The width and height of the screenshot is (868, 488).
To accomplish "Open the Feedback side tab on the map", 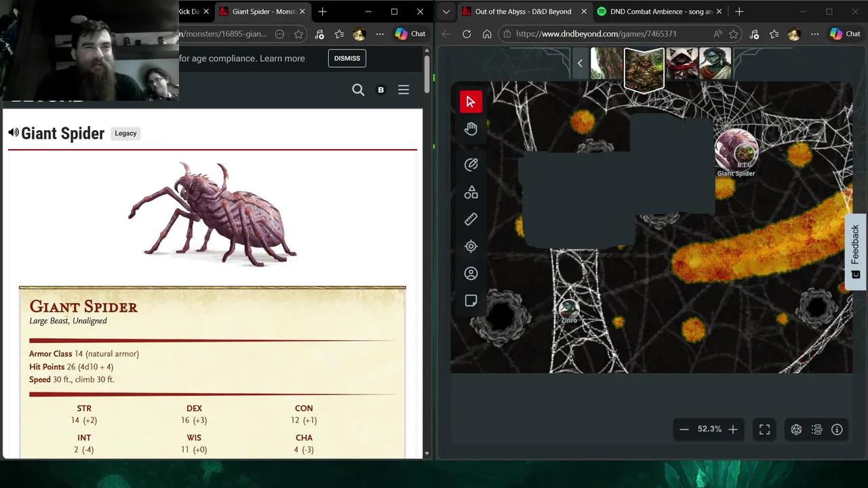I will (856, 252).
